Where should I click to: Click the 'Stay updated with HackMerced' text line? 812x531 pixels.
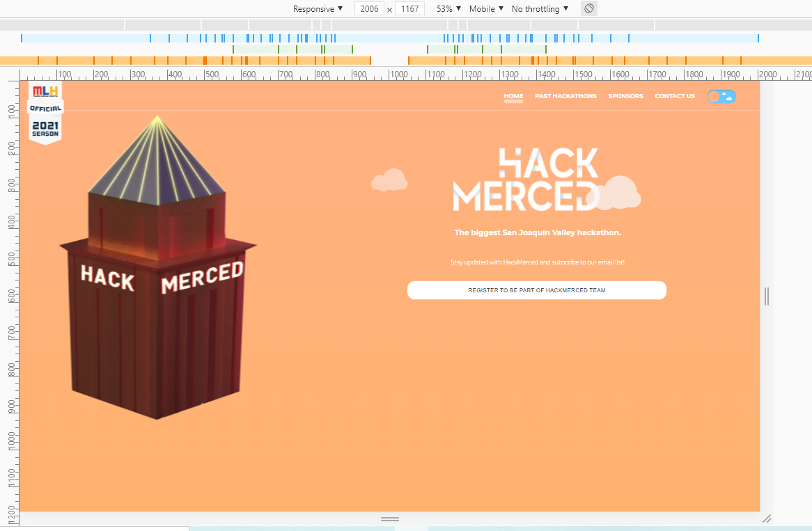[538, 262]
